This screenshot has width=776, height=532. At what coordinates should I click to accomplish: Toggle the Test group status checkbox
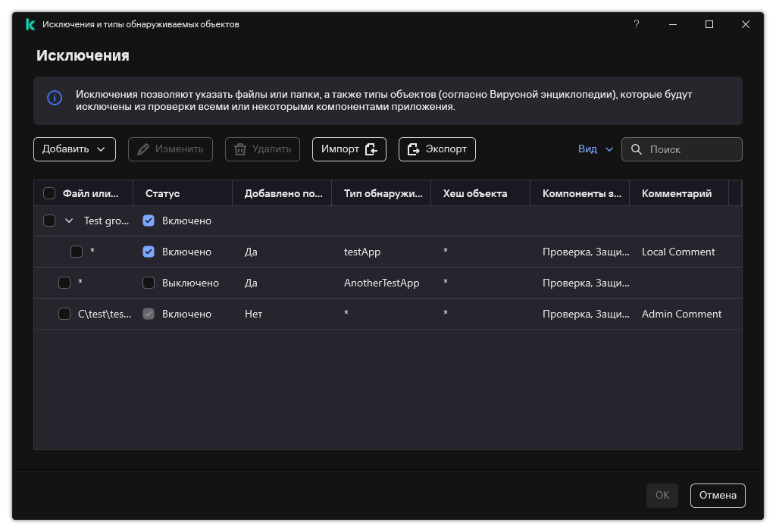[x=149, y=221]
